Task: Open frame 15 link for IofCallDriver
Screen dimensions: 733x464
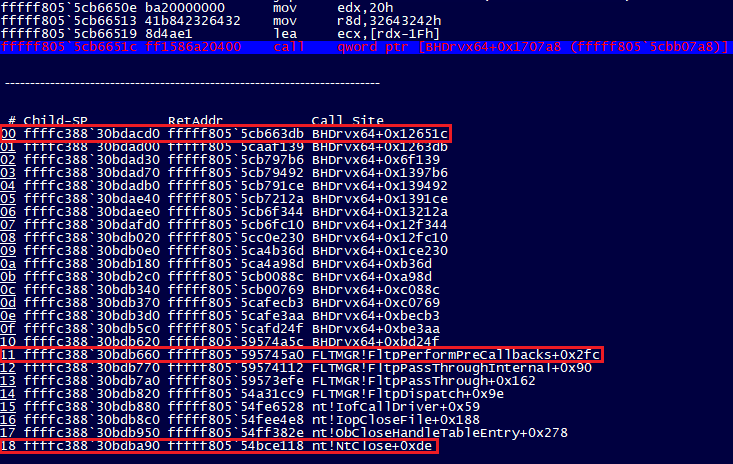Action: point(8,407)
